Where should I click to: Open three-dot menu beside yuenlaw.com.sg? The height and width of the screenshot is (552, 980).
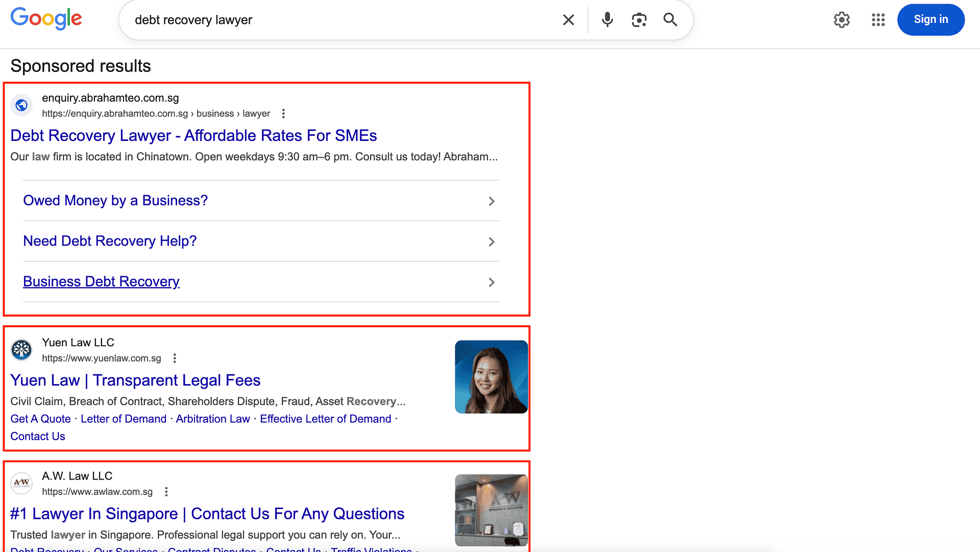(x=175, y=358)
